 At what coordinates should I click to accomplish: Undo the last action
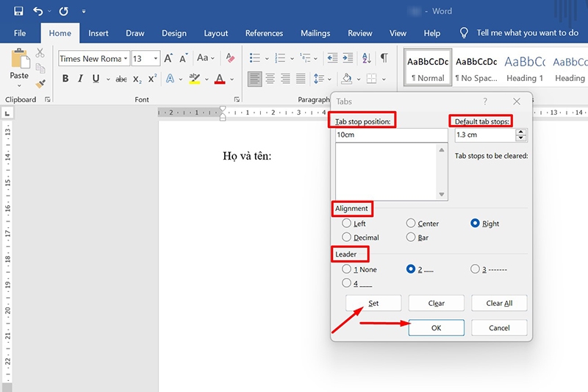(x=38, y=11)
